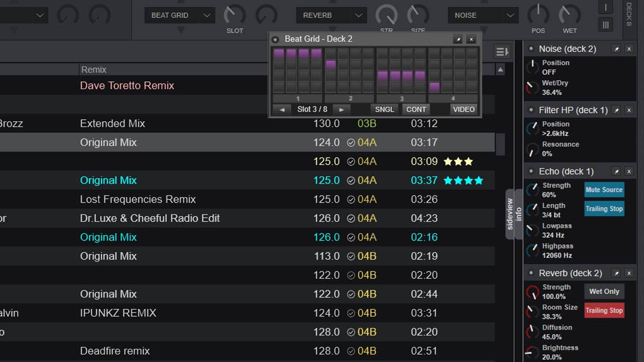Click the SLOT knob in the toolbar
The image size is (644, 362).
pyautogui.click(x=234, y=15)
